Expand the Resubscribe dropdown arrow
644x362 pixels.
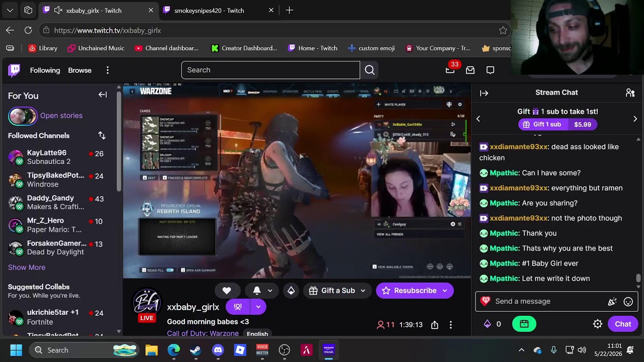click(445, 291)
